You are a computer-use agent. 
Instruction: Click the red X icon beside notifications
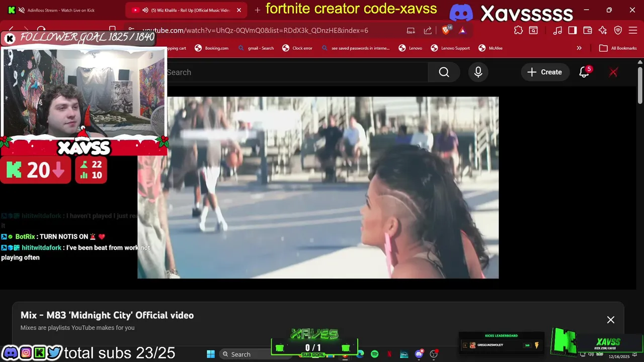coord(613,72)
